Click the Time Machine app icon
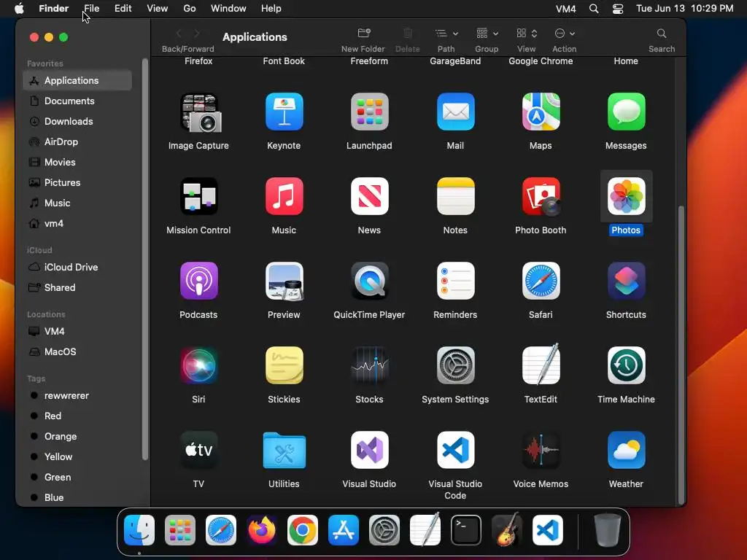747x560 pixels. [626, 366]
